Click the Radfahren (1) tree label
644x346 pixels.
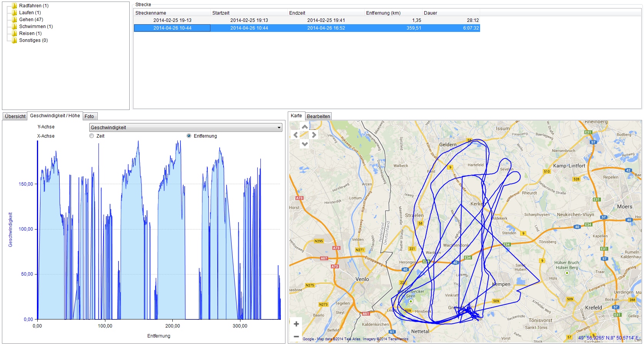point(34,6)
